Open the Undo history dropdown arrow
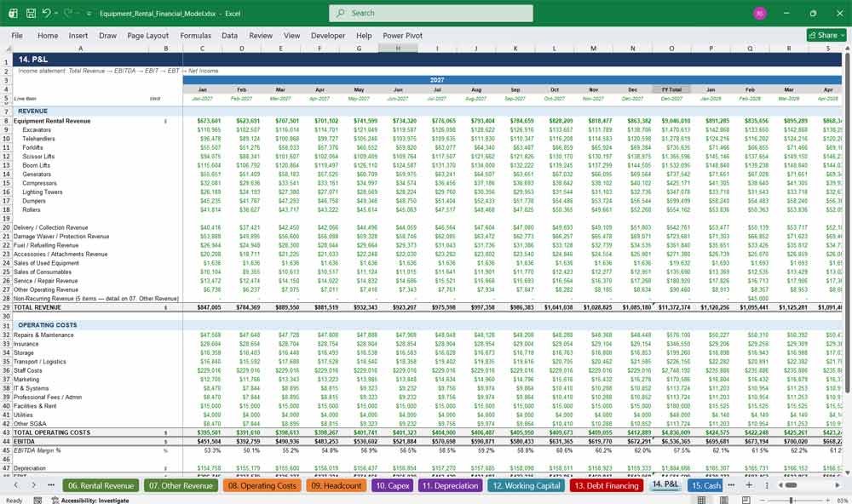The width and height of the screenshot is (852, 504). click(x=56, y=14)
